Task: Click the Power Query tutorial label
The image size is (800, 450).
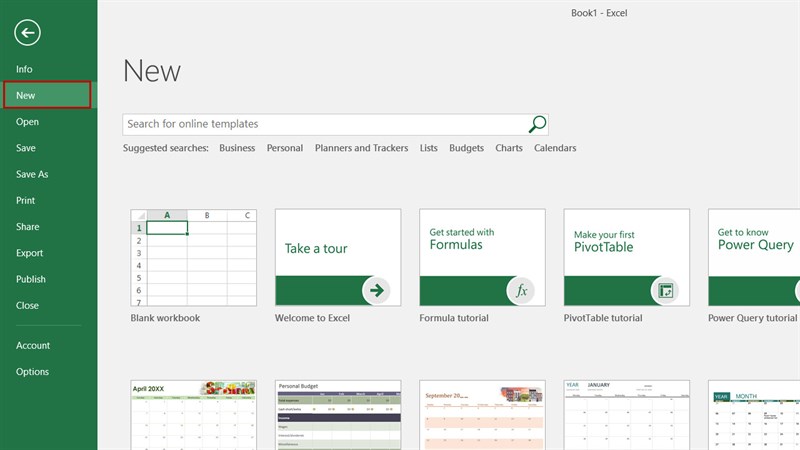Action: pos(753,318)
